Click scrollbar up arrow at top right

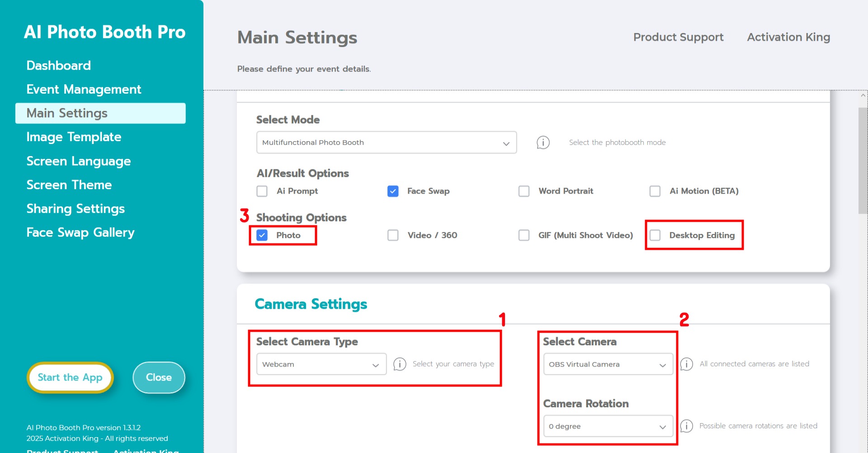point(863,95)
